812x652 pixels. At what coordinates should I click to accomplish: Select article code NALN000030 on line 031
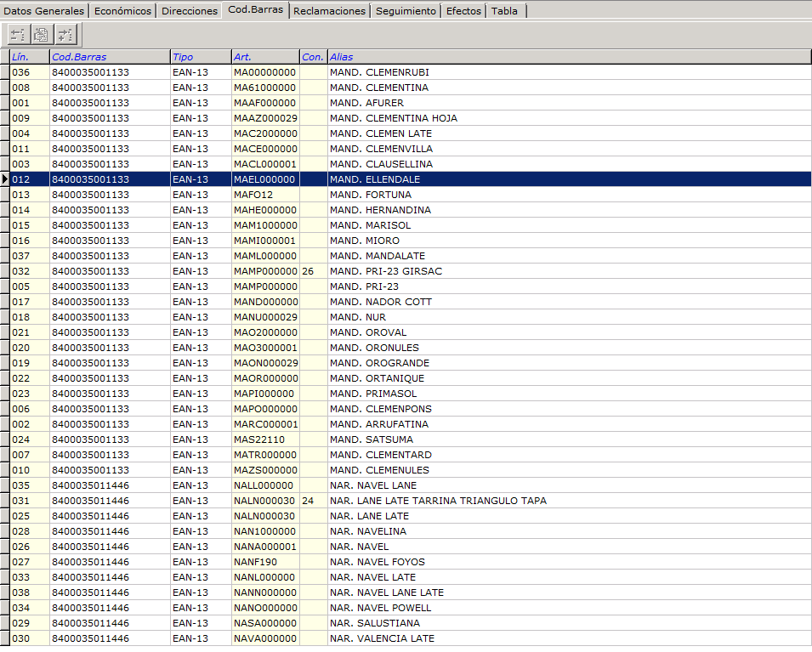coord(264,501)
